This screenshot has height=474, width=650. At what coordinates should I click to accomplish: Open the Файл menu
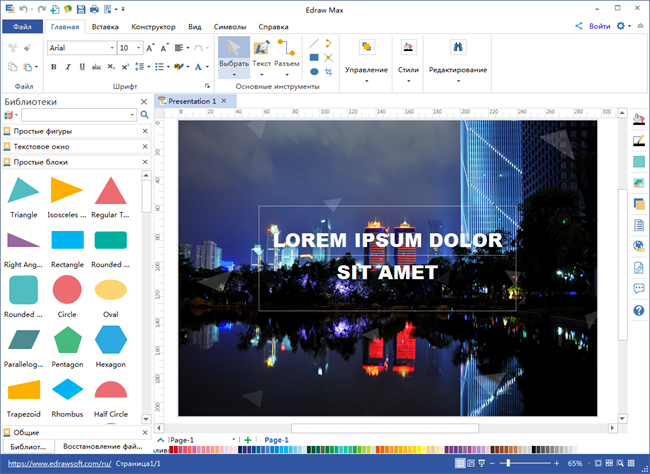[22, 27]
